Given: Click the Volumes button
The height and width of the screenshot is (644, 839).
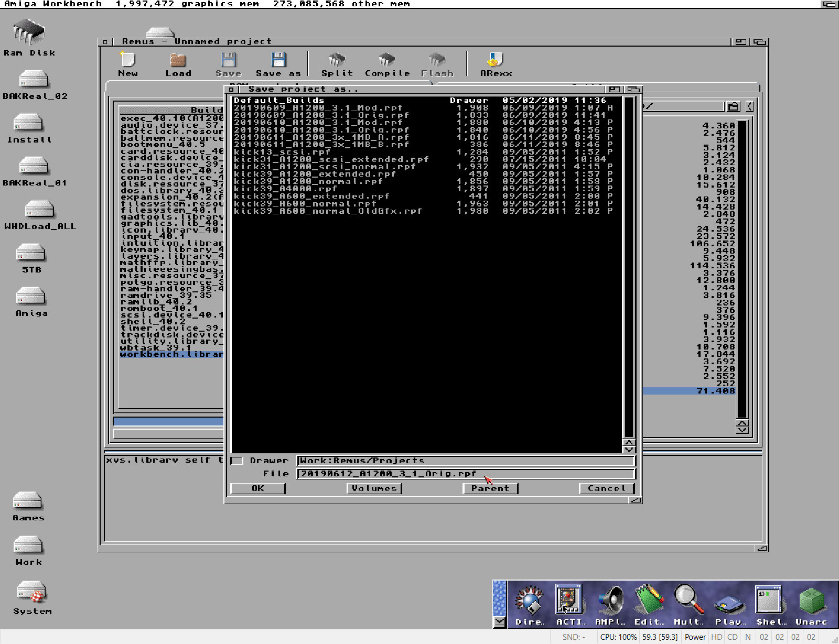Looking at the screenshot, I should coord(374,488).
